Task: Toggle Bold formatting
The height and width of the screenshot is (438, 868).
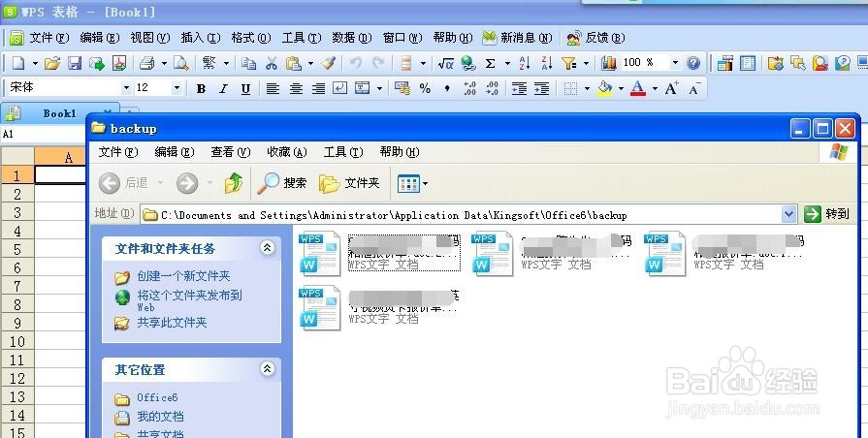Action: [201, 88]
